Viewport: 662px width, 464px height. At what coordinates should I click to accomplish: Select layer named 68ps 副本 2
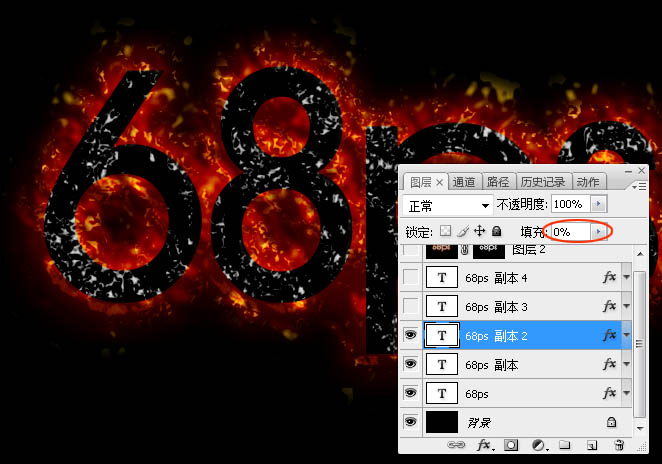496,336
